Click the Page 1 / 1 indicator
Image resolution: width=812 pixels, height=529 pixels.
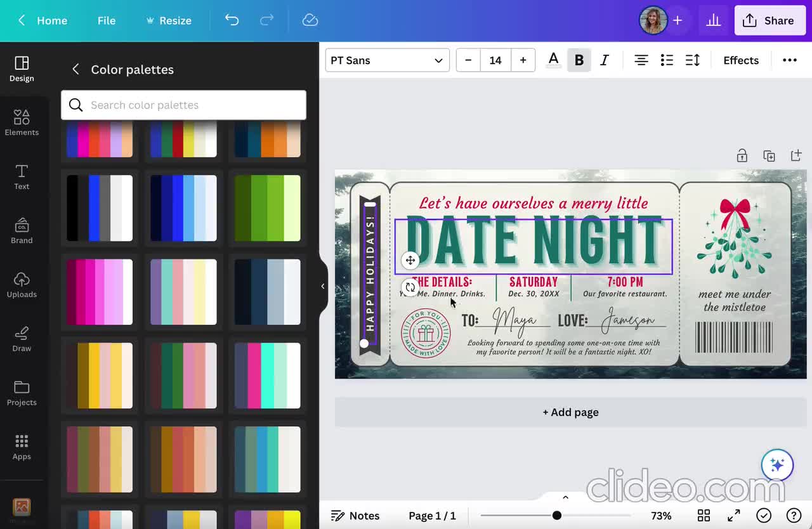pos(432,516)
